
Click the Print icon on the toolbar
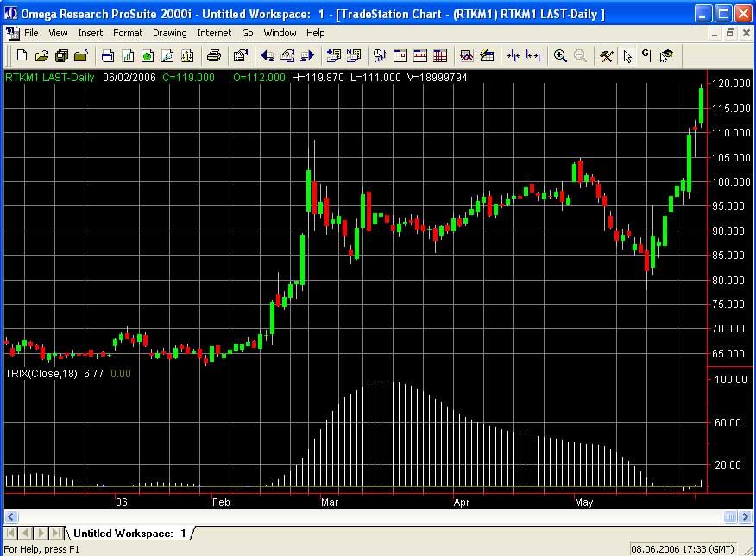click(x=215, y=55)
